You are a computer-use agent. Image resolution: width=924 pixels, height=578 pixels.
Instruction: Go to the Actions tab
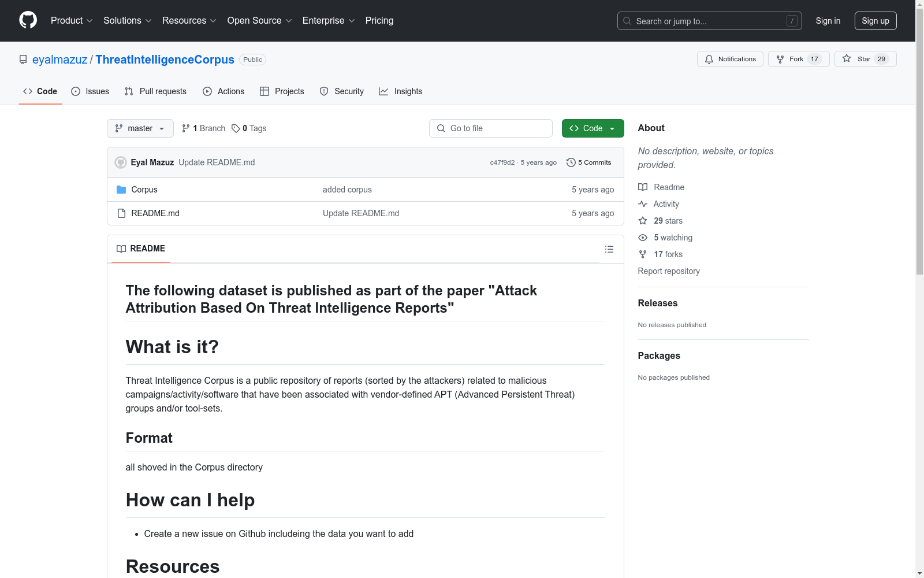[x=223, y=91]
